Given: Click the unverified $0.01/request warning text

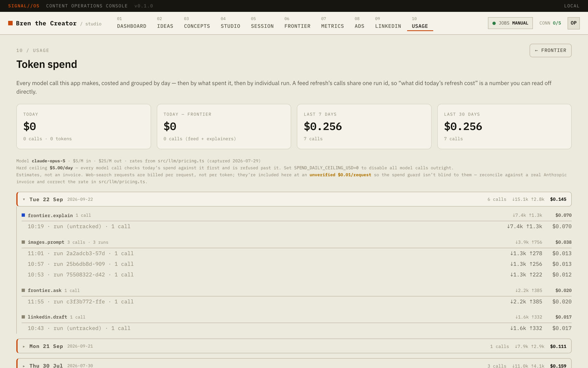Looking at the screenshot, I should point(340,175).
